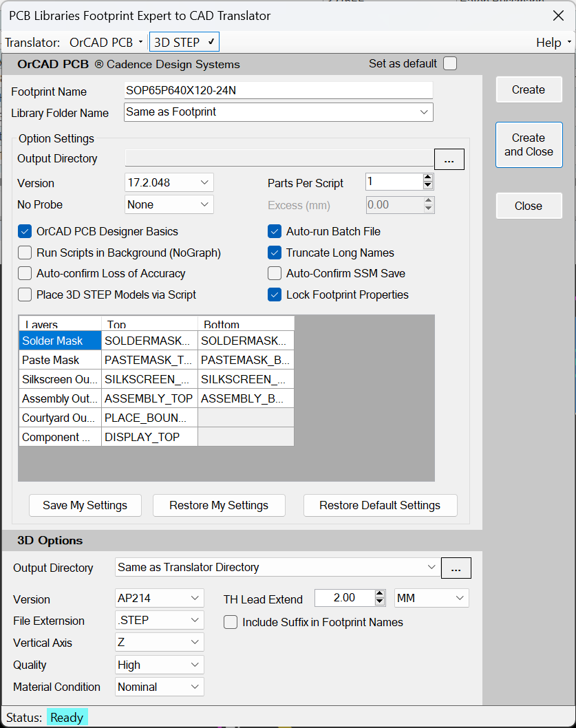Click the Parts Per Script value field
Screen dimensions: 576x728
pyautogui.click(x=395, y=182)
